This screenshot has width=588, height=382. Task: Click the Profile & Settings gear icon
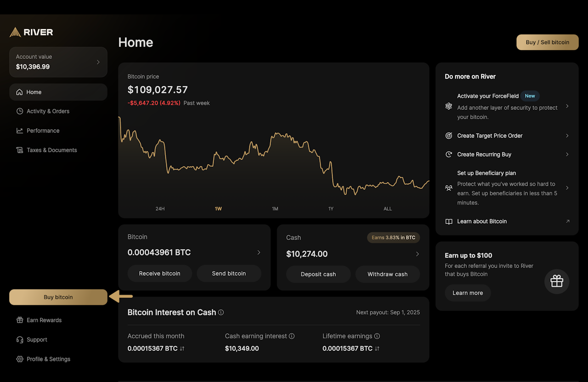point(20,359)
